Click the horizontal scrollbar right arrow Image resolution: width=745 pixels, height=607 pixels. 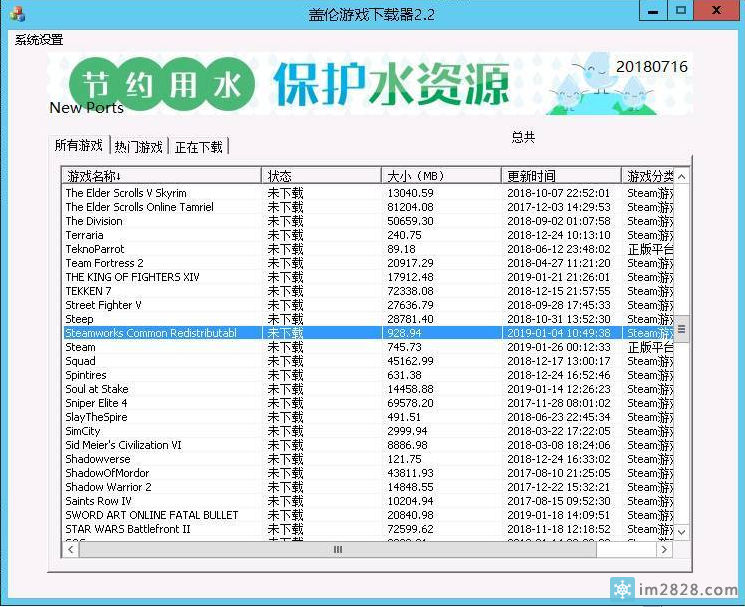pos(664,550)
